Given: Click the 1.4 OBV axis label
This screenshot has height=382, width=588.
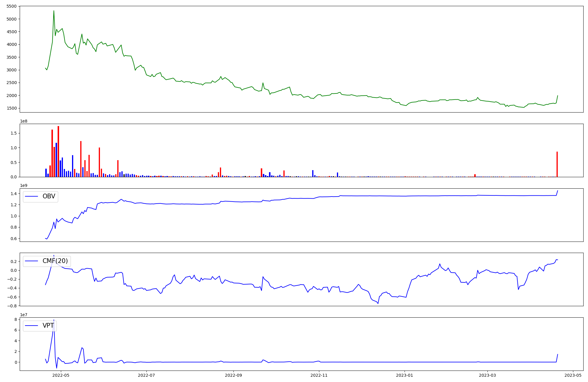Looking at the screenshot, I should point(14,193).
